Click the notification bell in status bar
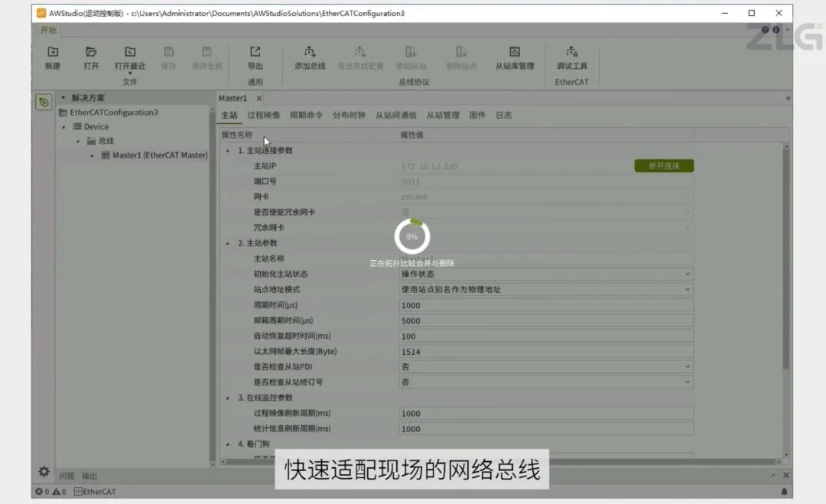 tap(784, 491)
